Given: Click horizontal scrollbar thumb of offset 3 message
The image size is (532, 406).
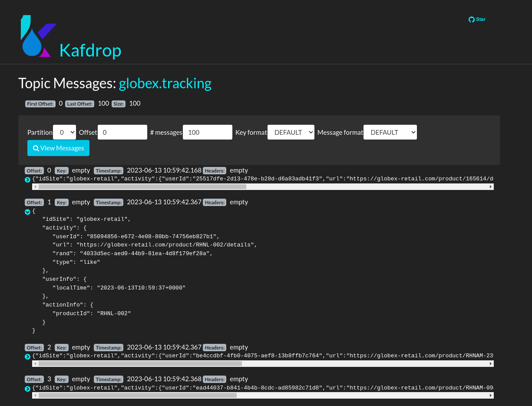Looking at the screenshot, I should pyautogui.click(x=138, y=396).
